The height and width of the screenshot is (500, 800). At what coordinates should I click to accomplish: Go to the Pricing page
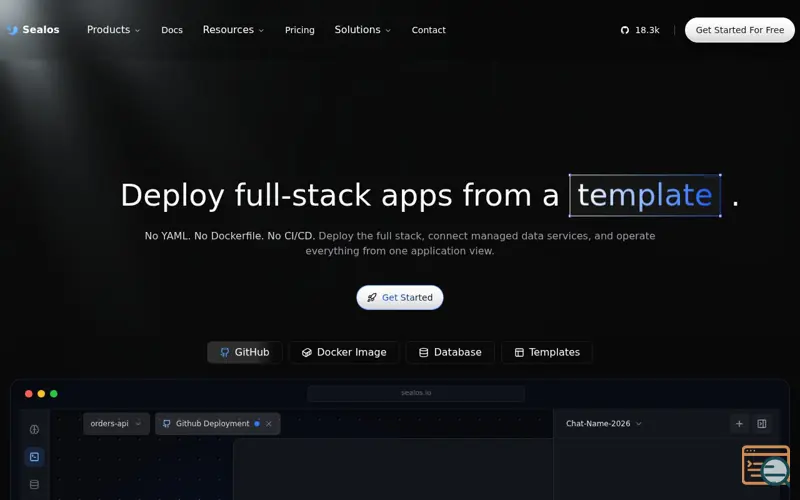[299, 30]
